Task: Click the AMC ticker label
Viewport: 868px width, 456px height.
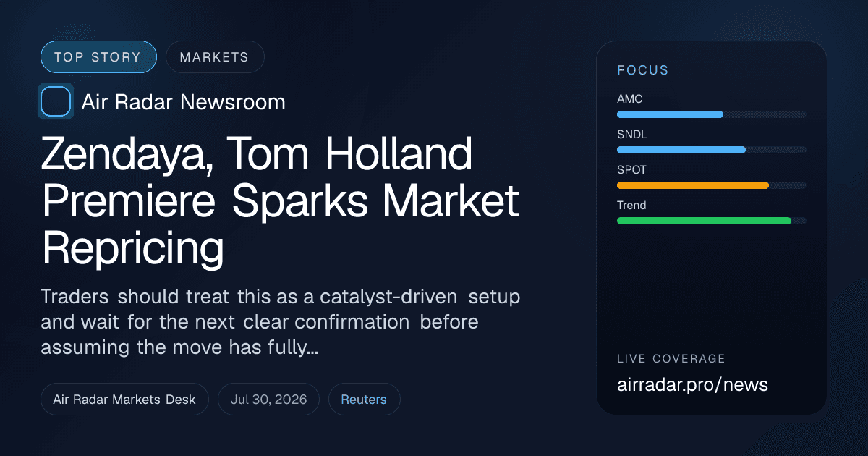Action: (630, 99)
